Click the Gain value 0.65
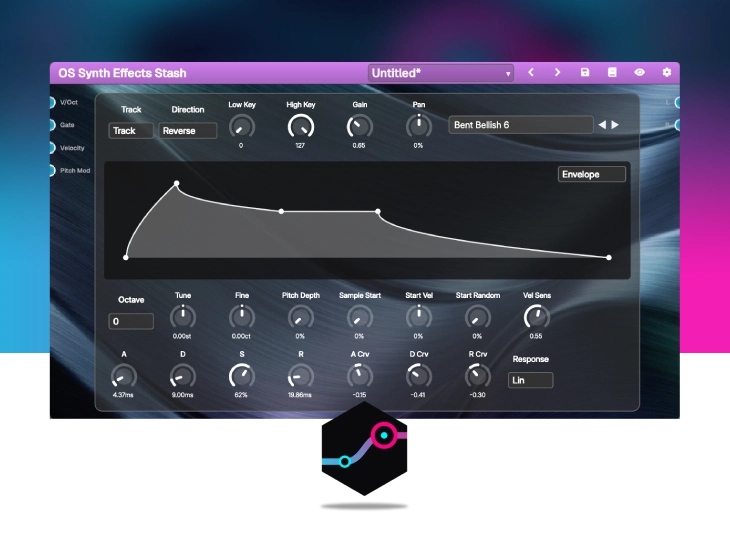 359,146
